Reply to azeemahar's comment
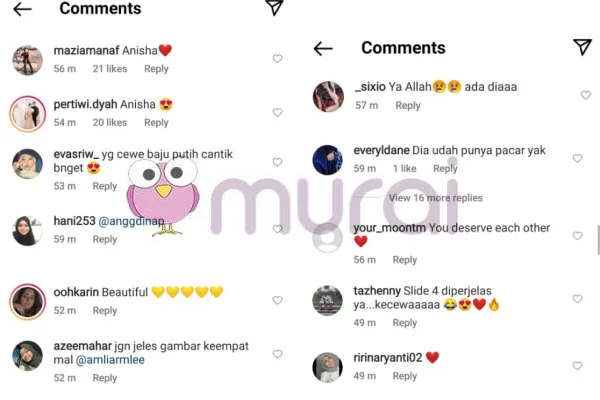This screenshot has width=600, height=400. pos(105,378)
